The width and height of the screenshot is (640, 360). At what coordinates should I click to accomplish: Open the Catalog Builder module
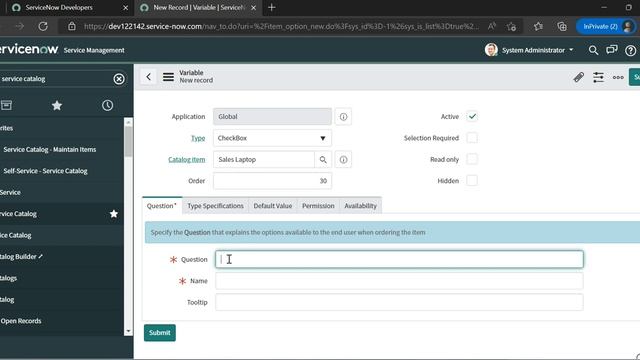point(21,257)
